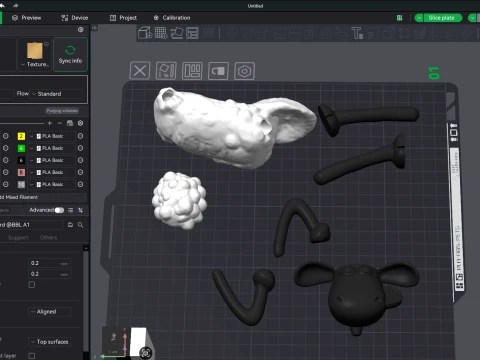Click the Add filament plus icon

[50, 123]
